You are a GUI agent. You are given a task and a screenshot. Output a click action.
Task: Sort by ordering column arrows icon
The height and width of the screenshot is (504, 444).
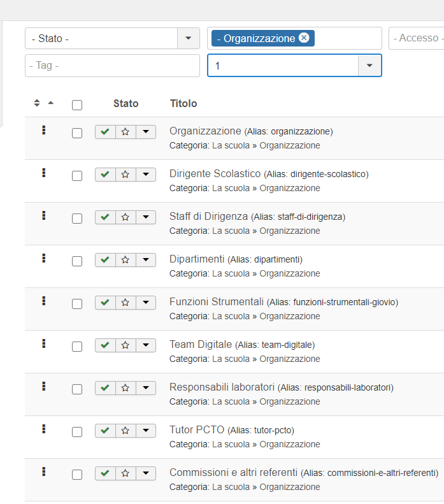pyautogui.click(x=37, y=103)
